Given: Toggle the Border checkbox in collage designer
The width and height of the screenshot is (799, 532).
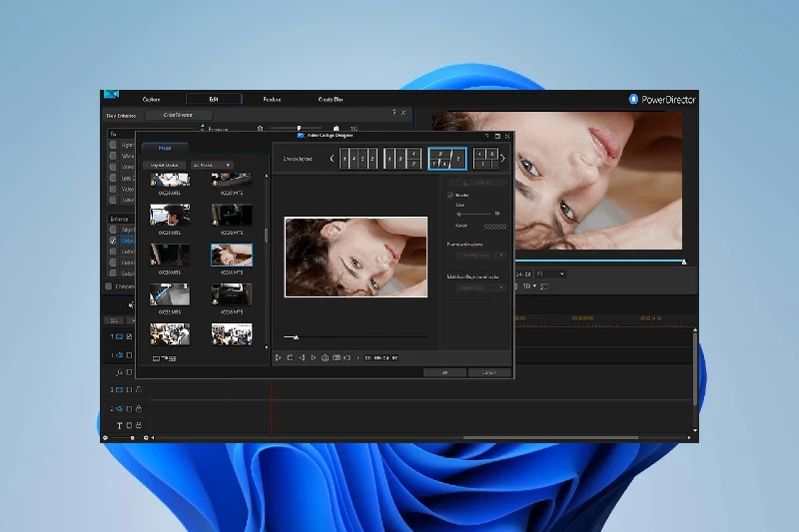Looking at the screenshot, I should 450,195.
